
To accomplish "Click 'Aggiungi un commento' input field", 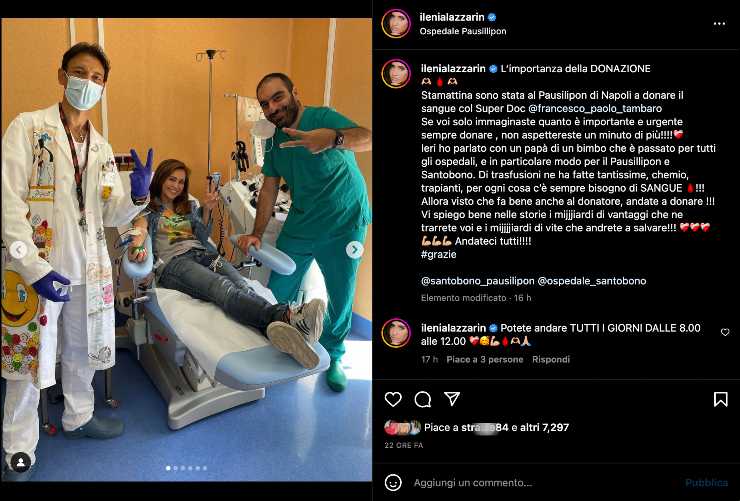I will 473,483.
